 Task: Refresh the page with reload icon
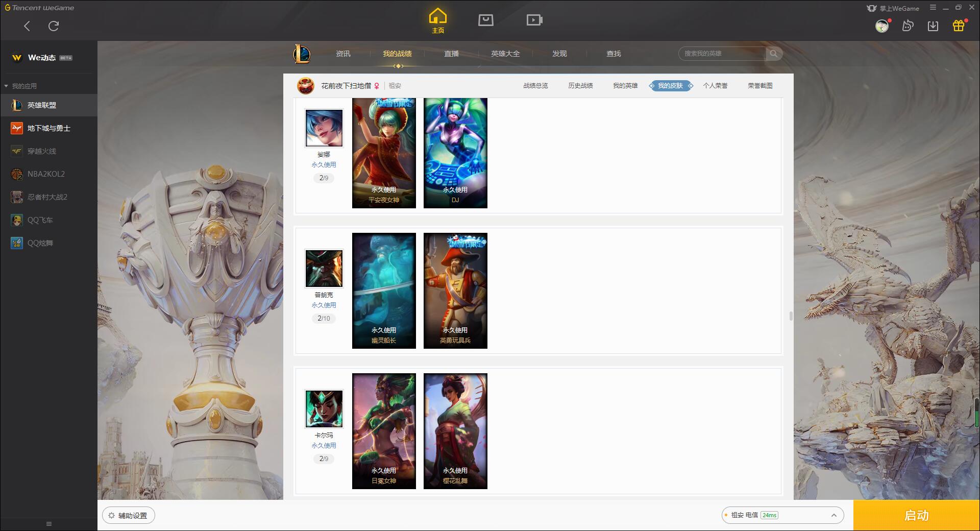54,26
